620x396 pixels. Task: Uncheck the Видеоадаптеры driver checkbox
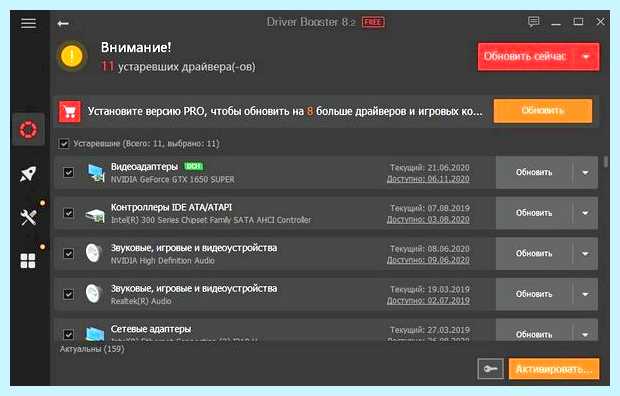(68, 172)
